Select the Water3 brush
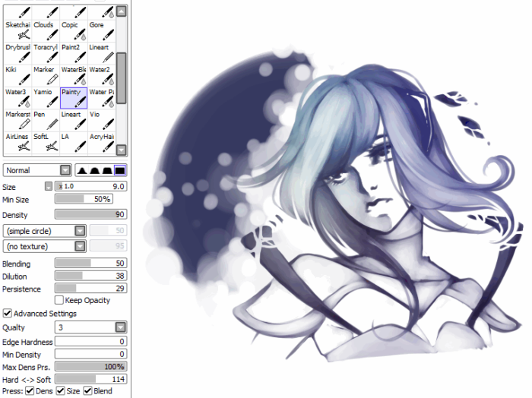Screen dimensions: 532x398 [x=17, y=98]
